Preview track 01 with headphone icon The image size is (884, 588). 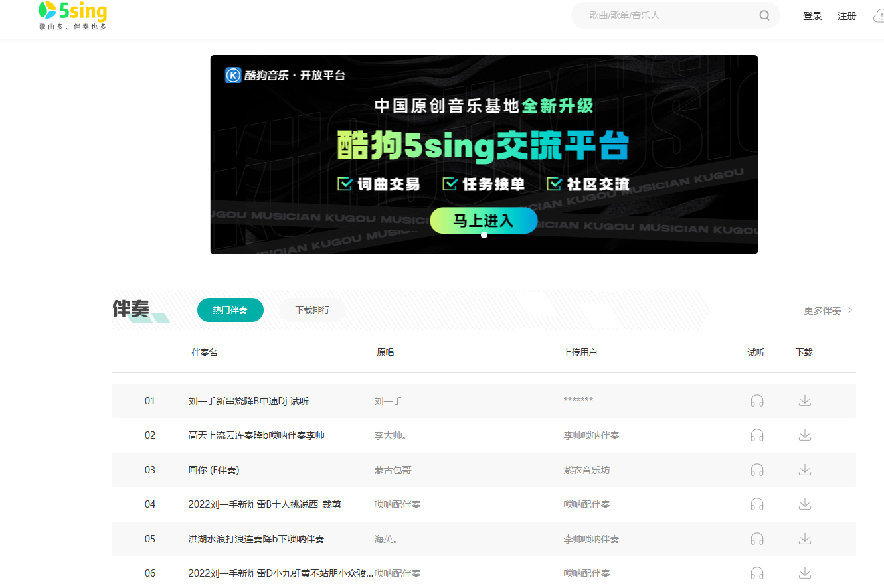click(x=756, y=401)
